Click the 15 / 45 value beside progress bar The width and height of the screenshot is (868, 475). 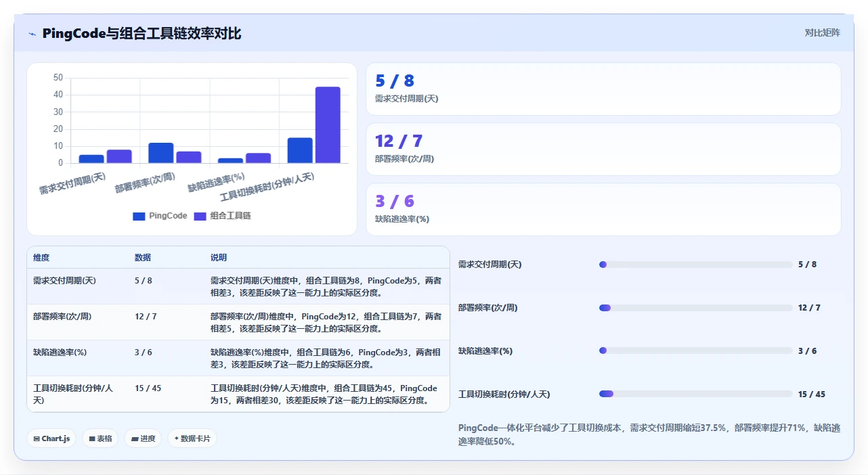tap(812, 394)
